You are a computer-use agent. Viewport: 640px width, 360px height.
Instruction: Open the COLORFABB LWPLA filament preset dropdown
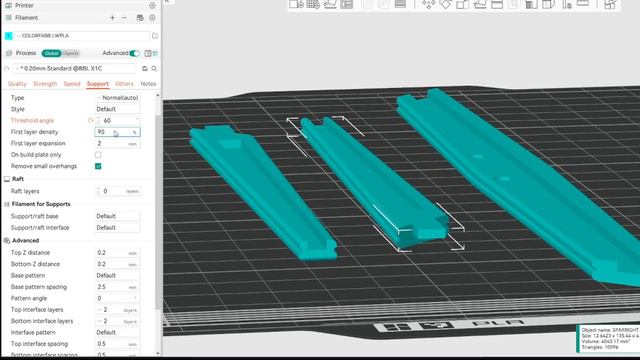coord(82,36)
